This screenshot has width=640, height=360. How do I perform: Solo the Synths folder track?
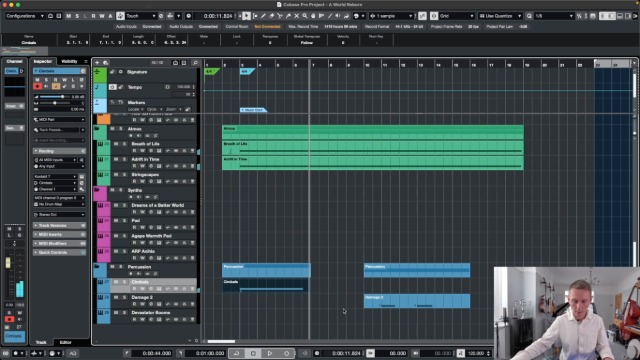tap(120, 190)
